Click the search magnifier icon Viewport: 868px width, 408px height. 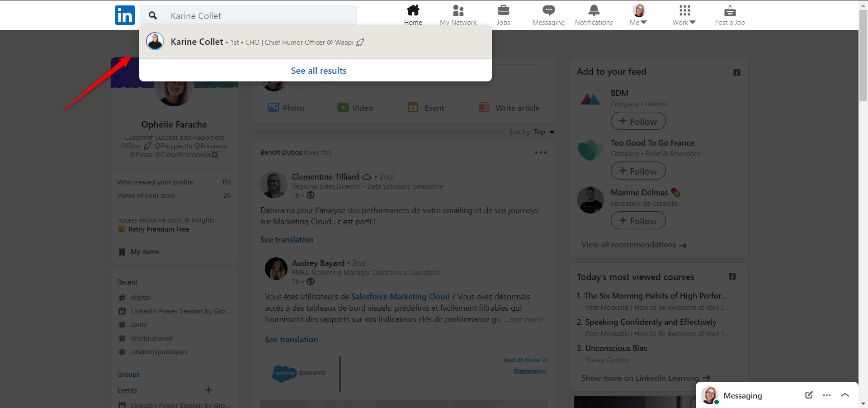153,15
